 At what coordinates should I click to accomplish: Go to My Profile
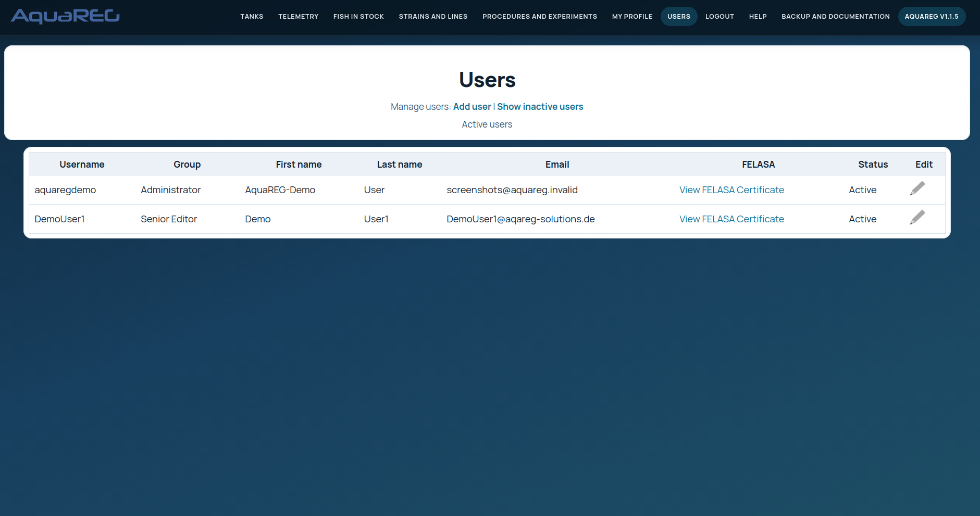click(632, 17)
